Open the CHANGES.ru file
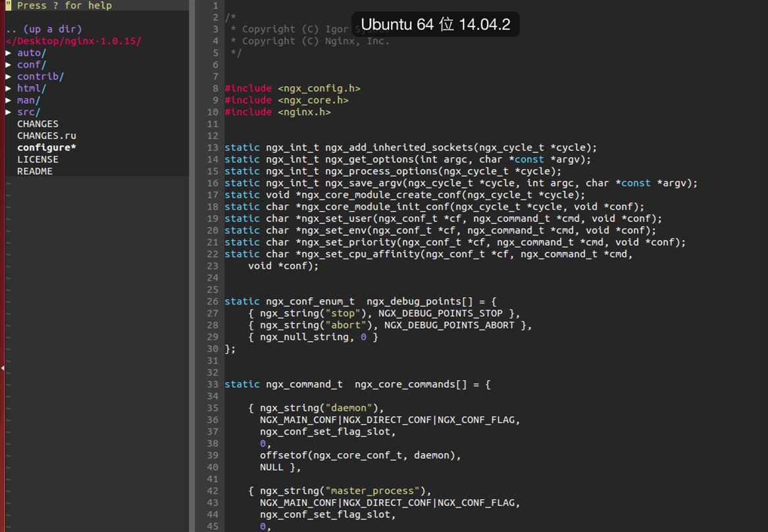The height and width of the screenshot is (532, 768). 47,135
